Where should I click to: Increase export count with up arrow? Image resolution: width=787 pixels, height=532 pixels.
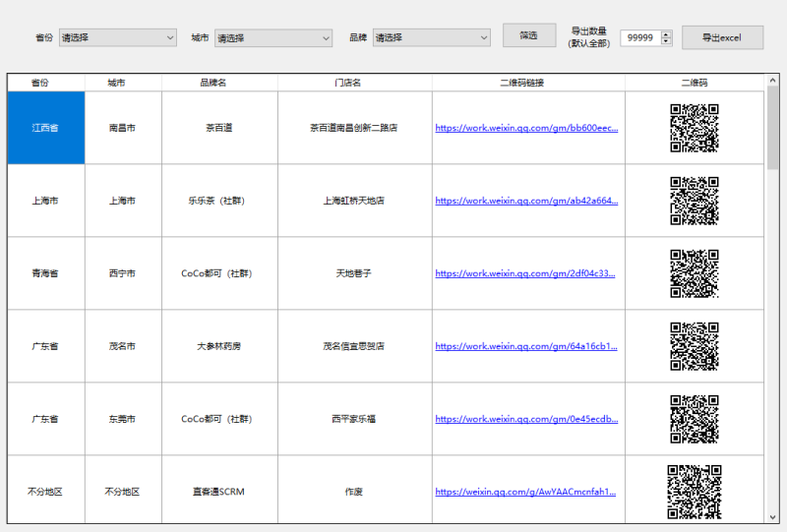click(x=666, y=34)
